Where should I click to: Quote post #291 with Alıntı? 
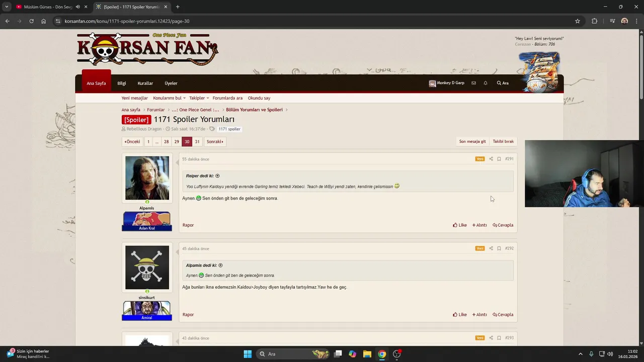click(x=479, y=225)
